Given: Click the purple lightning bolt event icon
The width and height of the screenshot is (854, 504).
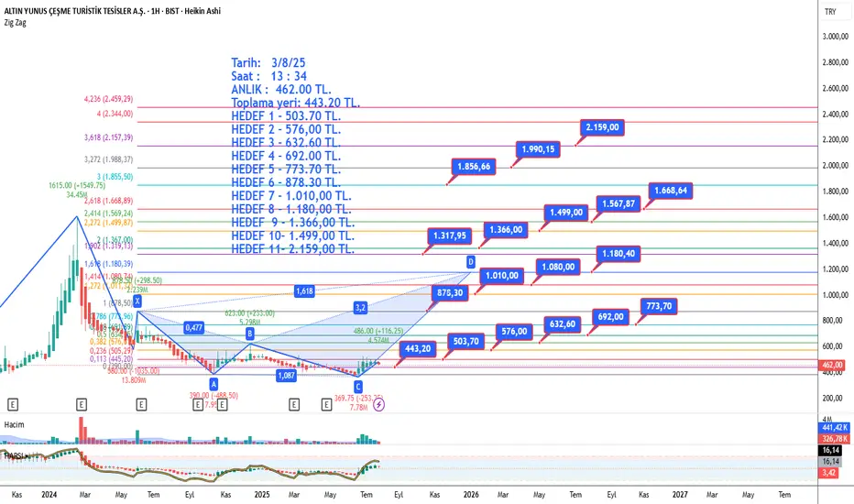Looking at the screenshot, I should [x=379, y=405].
